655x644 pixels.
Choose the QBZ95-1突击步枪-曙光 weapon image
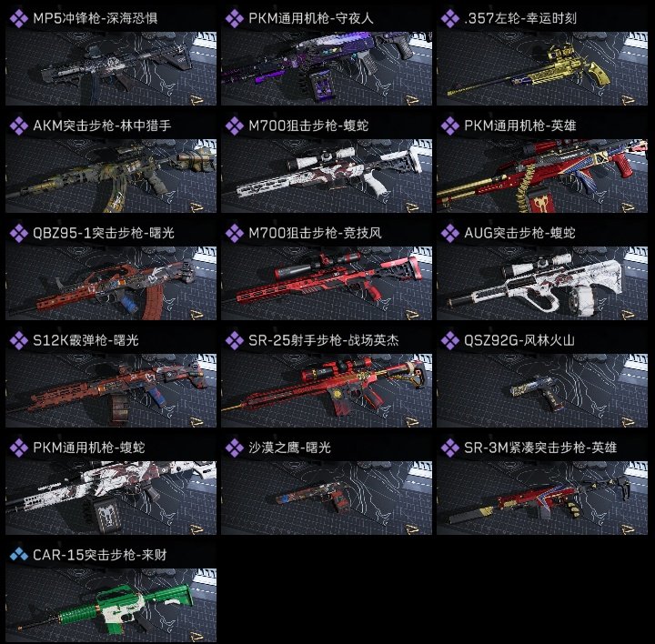[x=111, y=283]
